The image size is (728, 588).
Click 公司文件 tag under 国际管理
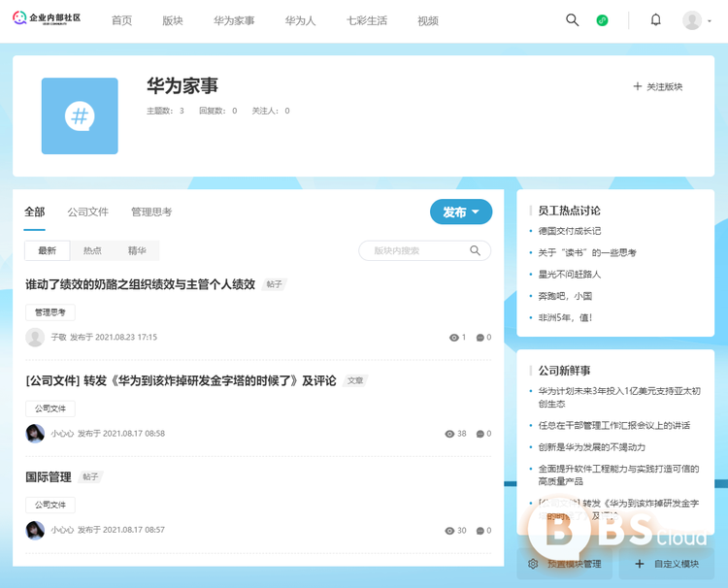coord(50,505)
